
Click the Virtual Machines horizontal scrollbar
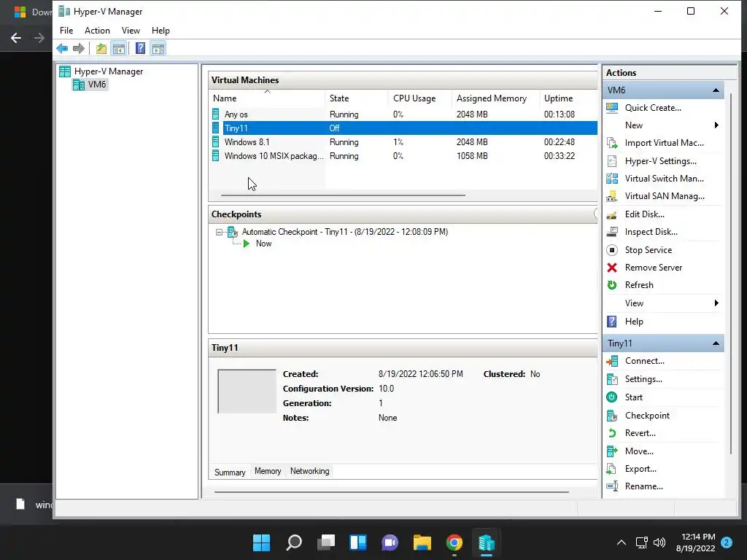[343, 195]
